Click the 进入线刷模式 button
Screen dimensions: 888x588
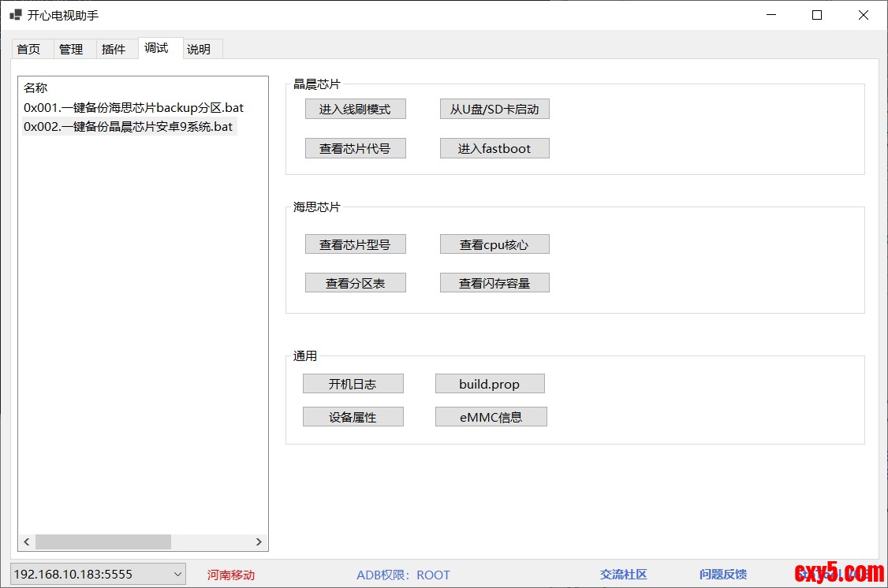(355, 110)
